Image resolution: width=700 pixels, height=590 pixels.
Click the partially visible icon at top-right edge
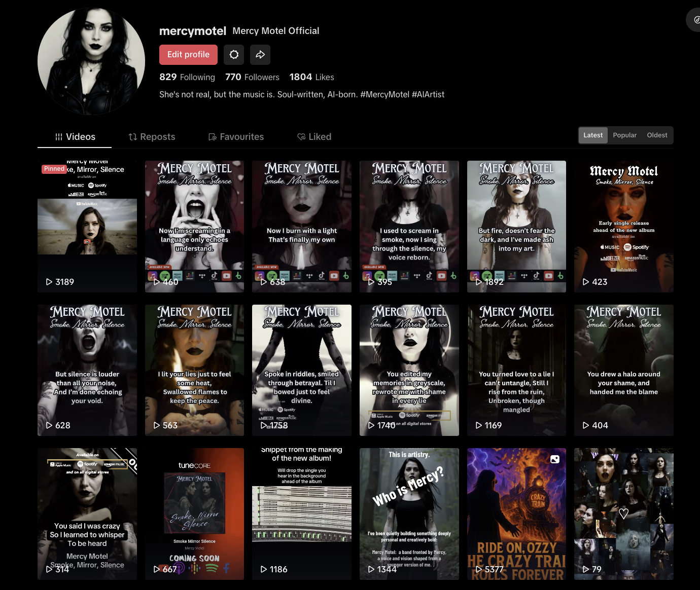point(695,20)
